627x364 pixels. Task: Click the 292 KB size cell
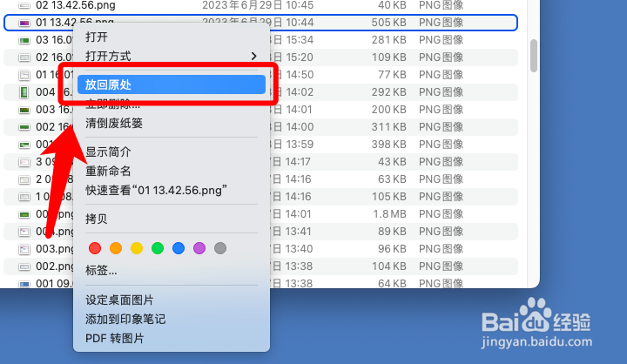pos(389,92)
